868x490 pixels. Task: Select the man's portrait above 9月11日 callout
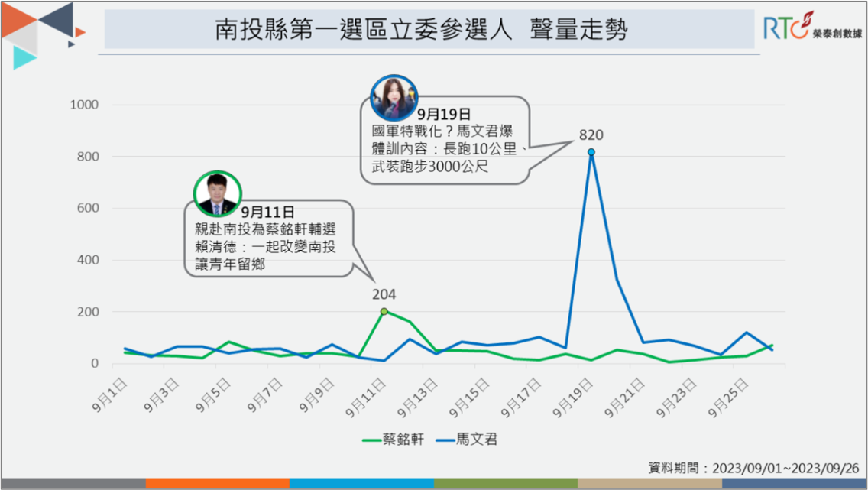tap(217, 193)
